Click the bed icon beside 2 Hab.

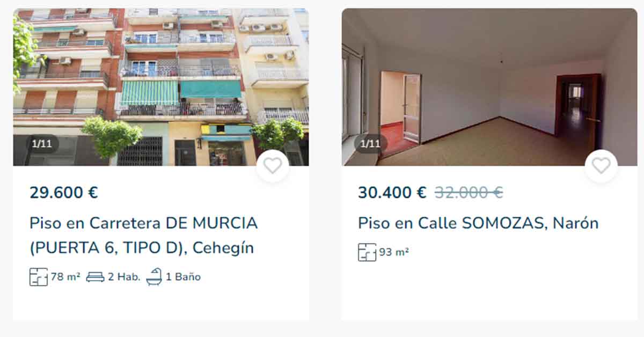tap(96, 277)
